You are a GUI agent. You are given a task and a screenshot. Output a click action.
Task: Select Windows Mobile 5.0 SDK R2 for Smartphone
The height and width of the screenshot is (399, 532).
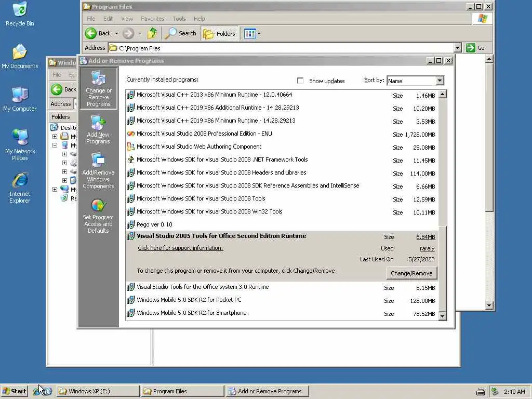(x=282, y=313)
